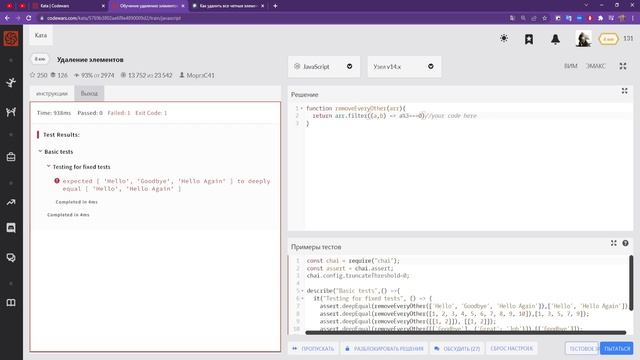Screen dimensions: 640x360
Task: Switch to the Как удалить все четные tab
Action: [x=228, y=6]
